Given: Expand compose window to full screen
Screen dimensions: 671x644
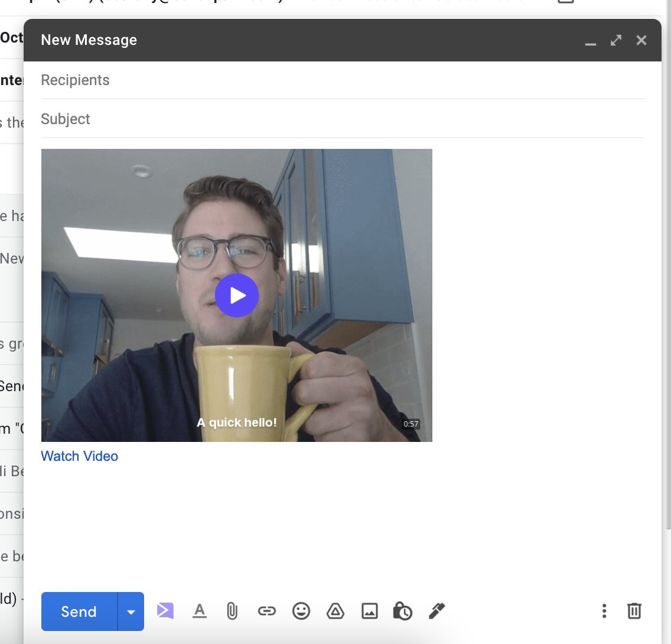Looking at the screenshot, I should [x=616, y=40].
